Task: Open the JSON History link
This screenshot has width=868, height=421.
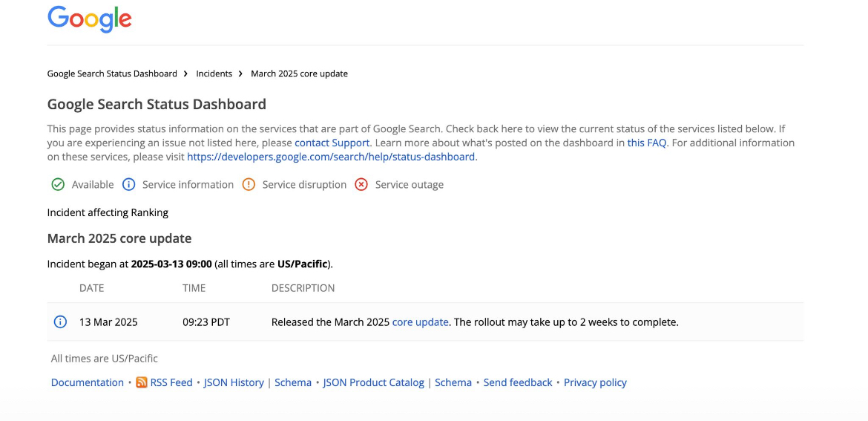Action: pyautogui.click(x=234, y=382)
